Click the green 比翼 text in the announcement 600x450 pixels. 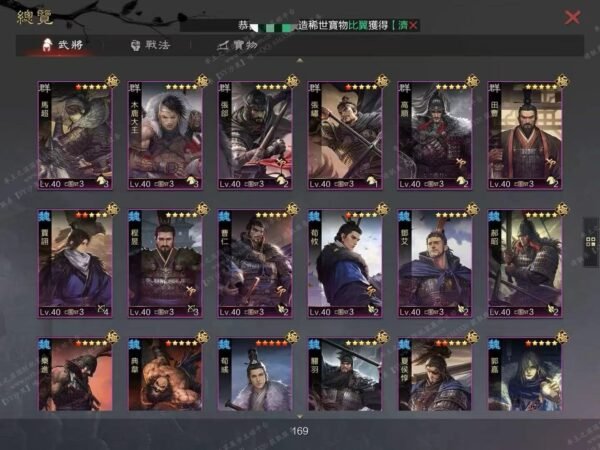358,26
